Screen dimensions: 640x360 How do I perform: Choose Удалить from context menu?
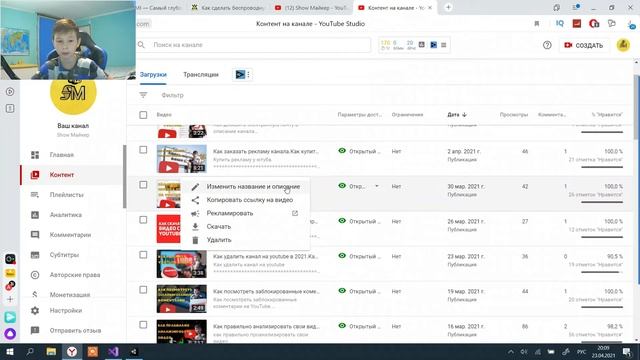pos(246,240)
